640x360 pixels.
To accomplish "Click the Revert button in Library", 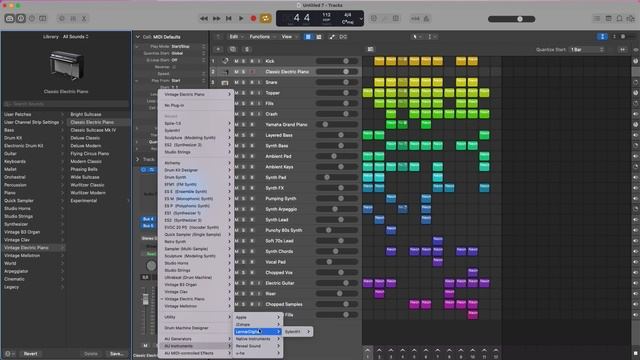I will 30,353.
